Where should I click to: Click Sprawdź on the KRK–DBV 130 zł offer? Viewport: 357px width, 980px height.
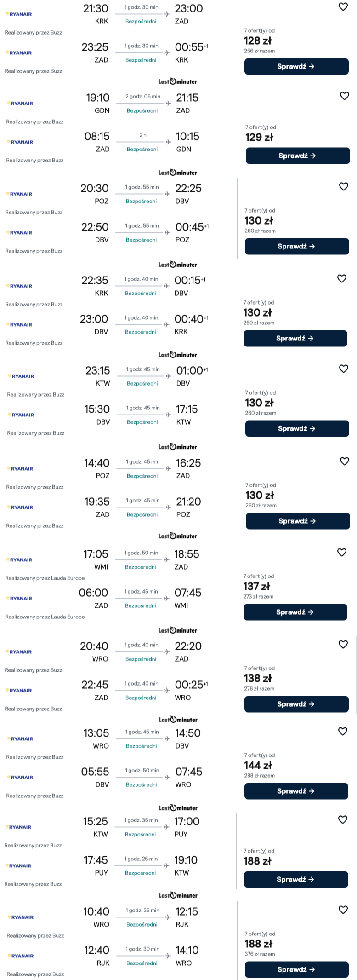click(x=295, y=339)
